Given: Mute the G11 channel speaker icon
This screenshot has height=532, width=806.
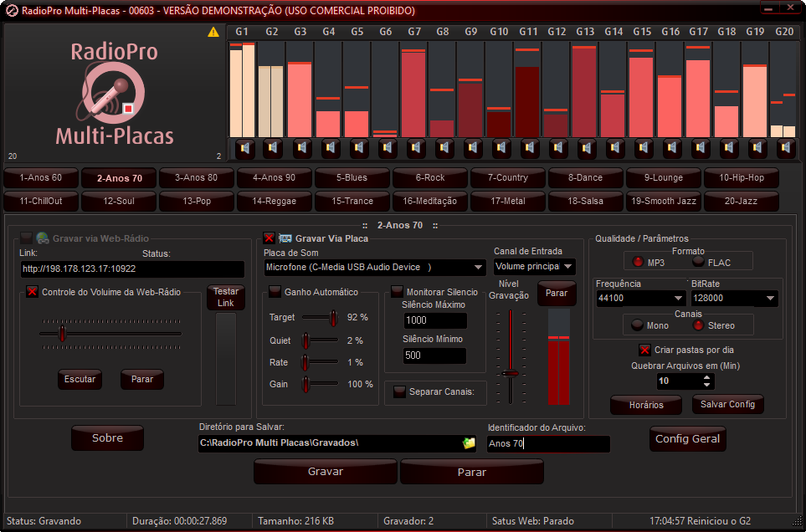Looking at the screenshot, I should pyautogui.click(x=530, y=148).
